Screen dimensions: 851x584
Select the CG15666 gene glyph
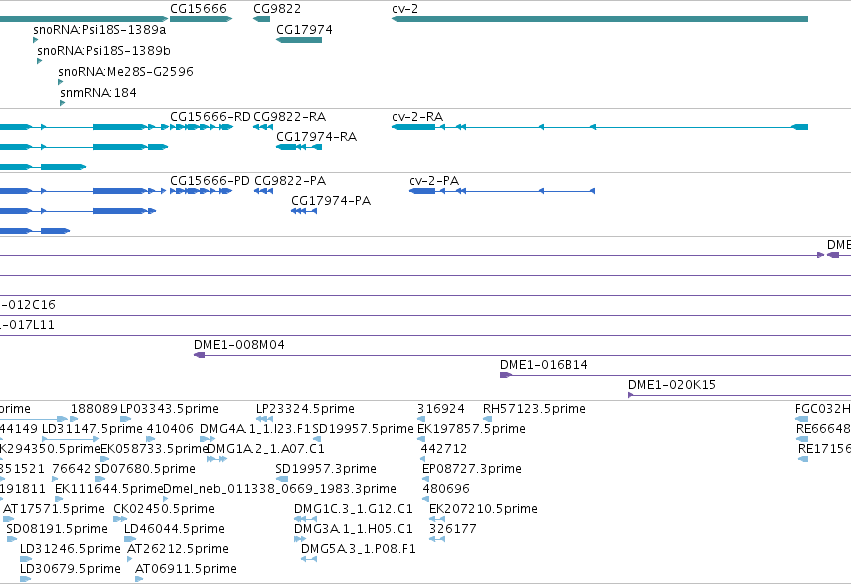pyautogui.click(x=201, y=19)
